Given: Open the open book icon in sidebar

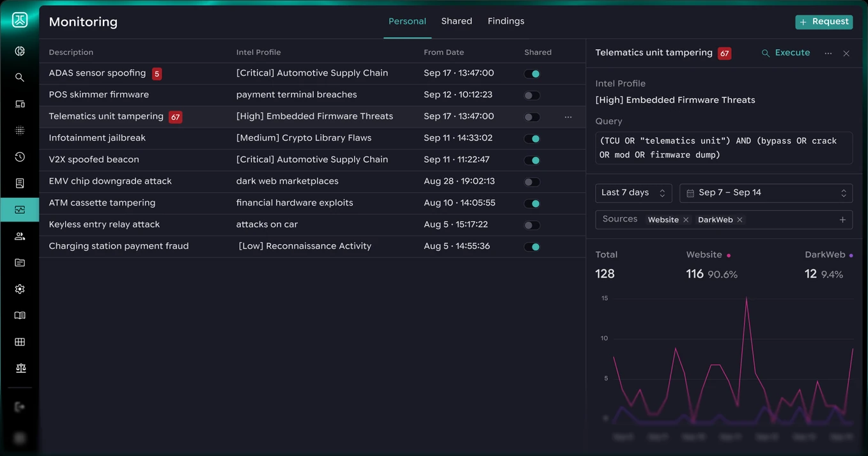Looking at the screenshot, I should click(x=20, y=315).
